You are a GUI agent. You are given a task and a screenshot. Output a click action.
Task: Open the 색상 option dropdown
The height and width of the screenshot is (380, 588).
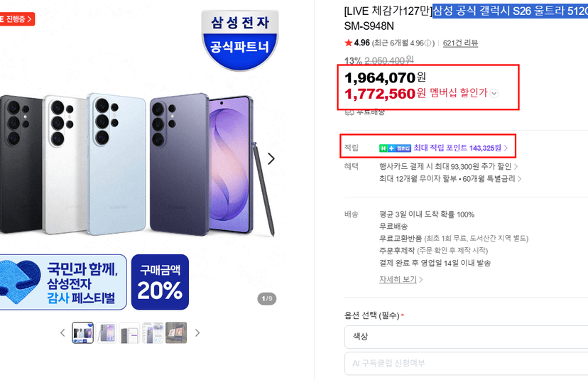click(466, 337)
